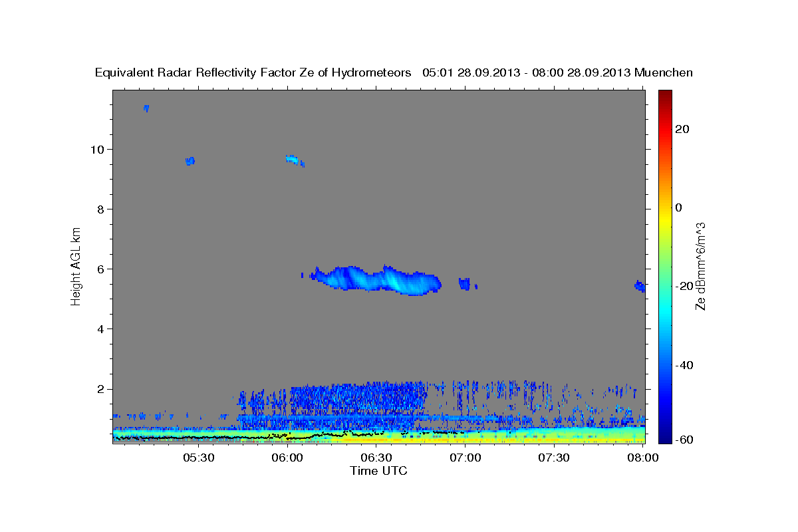Click the colorbar label '-40'
The width and height of the screenshot is (798, 532).
click(686, 365)
